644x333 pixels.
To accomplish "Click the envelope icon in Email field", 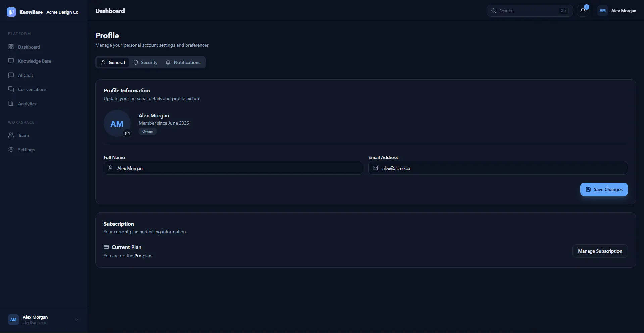I will pyautogui.click(x=375, y=168).
